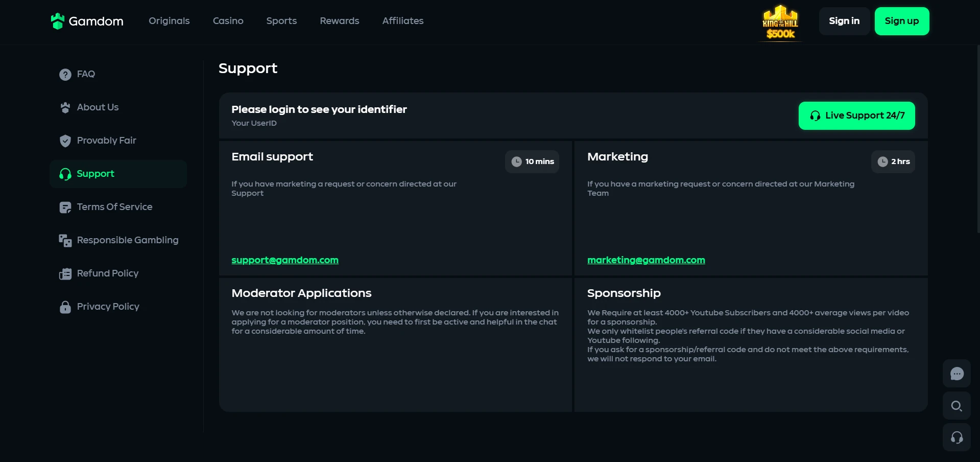Open the Affiliates page
Image resolution: width=980 pixels, height=462 pixels.
point(403,21)
